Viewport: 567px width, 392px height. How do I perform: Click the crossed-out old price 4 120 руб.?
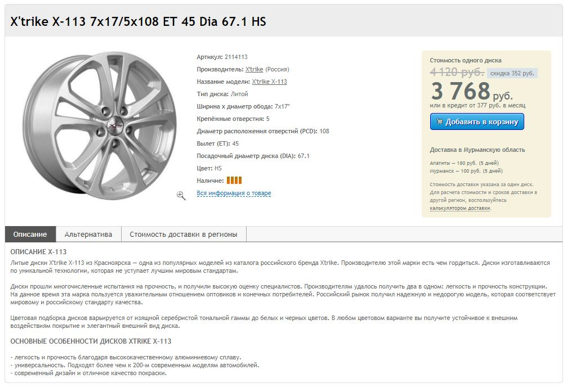[x=457, y=72]
